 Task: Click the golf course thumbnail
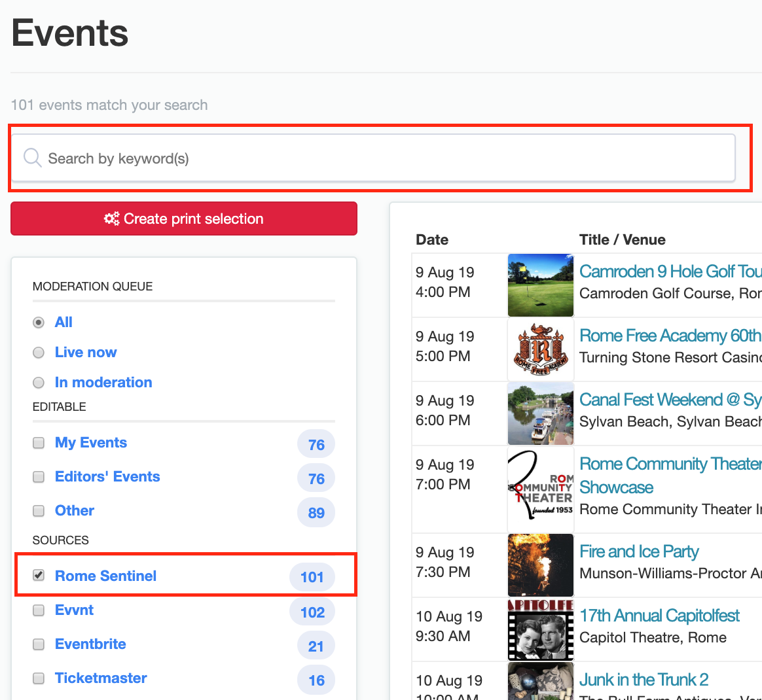point(540,285)
